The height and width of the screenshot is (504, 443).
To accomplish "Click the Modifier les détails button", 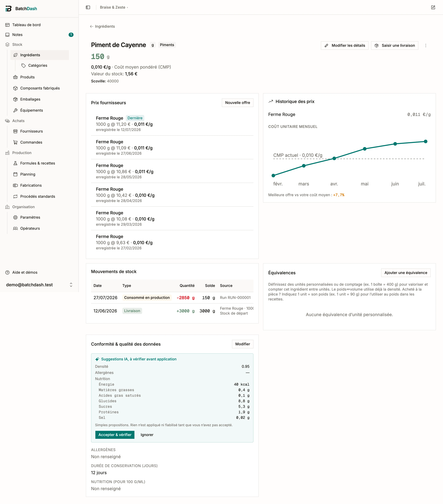I will [x=345, y=46].
